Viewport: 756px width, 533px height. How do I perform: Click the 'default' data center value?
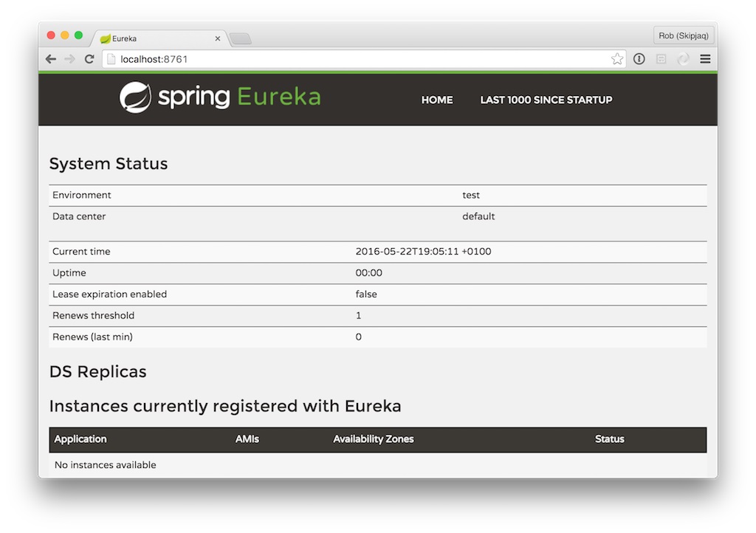(478, 216)
